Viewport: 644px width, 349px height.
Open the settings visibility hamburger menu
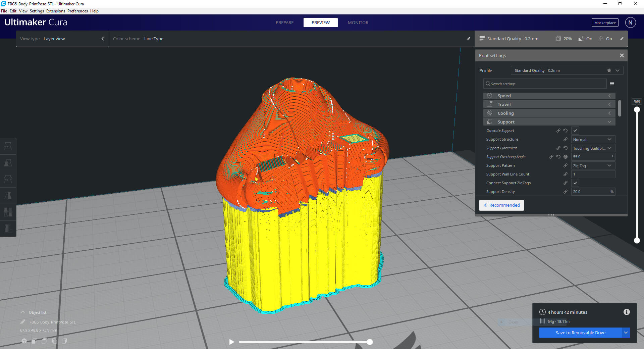(612, 84)
